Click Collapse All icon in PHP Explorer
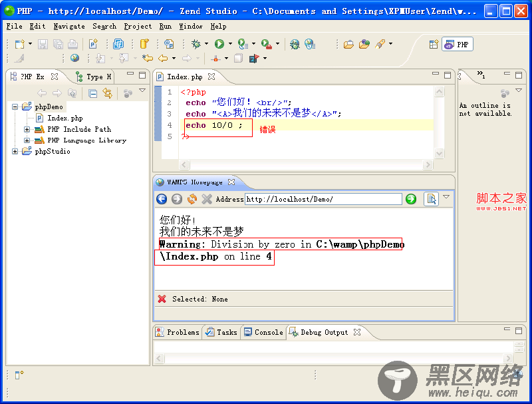Viewport: 532px width, 404px height. click(93, 93)
